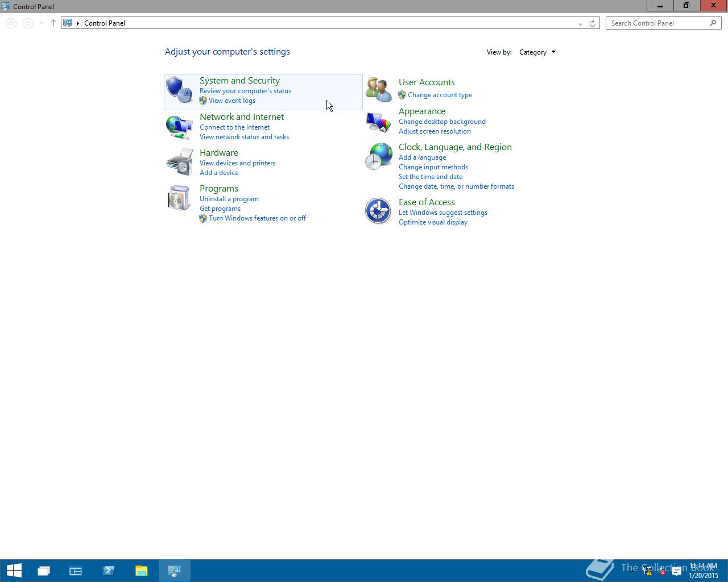Image resolution: width=728 pixels, height=582 pixels.
Task: Open the Appearance category heading
Action: point(422,111)
